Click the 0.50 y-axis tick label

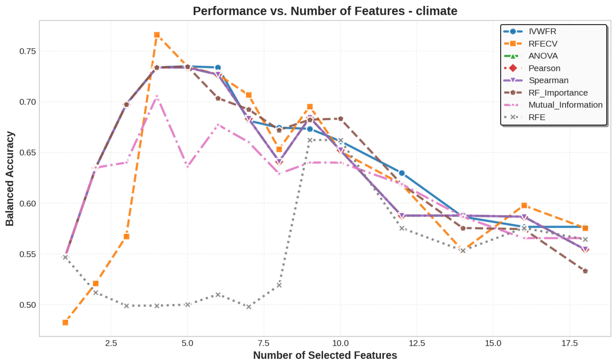28,305
